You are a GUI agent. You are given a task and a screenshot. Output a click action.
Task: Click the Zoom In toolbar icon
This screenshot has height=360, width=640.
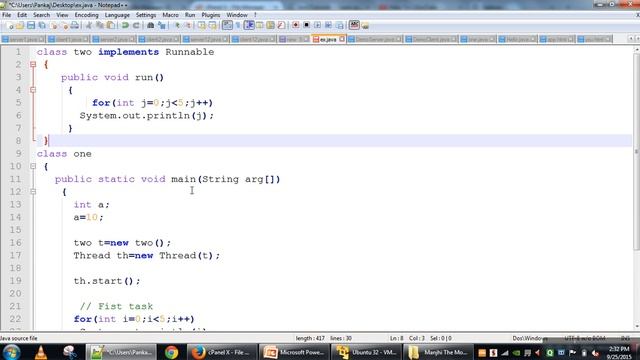(x=177, y=25)
